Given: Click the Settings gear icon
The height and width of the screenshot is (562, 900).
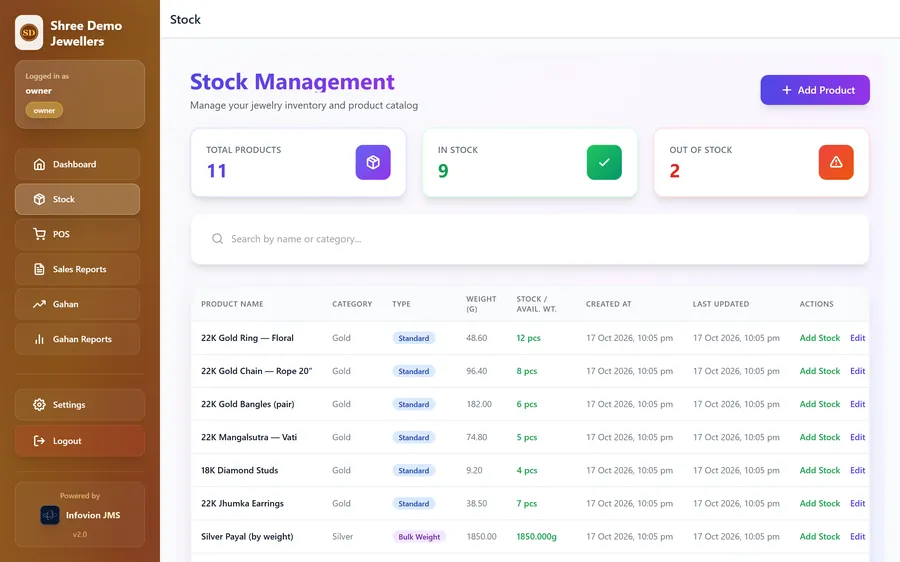Looking at the screenshot, I should coord(39,405).
